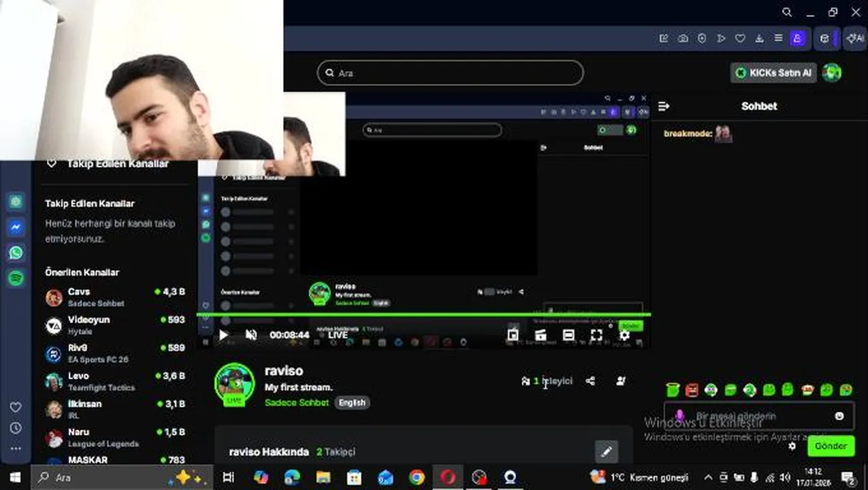This screenshot has height=490, width=868.
Task: Open history clock in Opera sidebar
Action: [16, 428]
